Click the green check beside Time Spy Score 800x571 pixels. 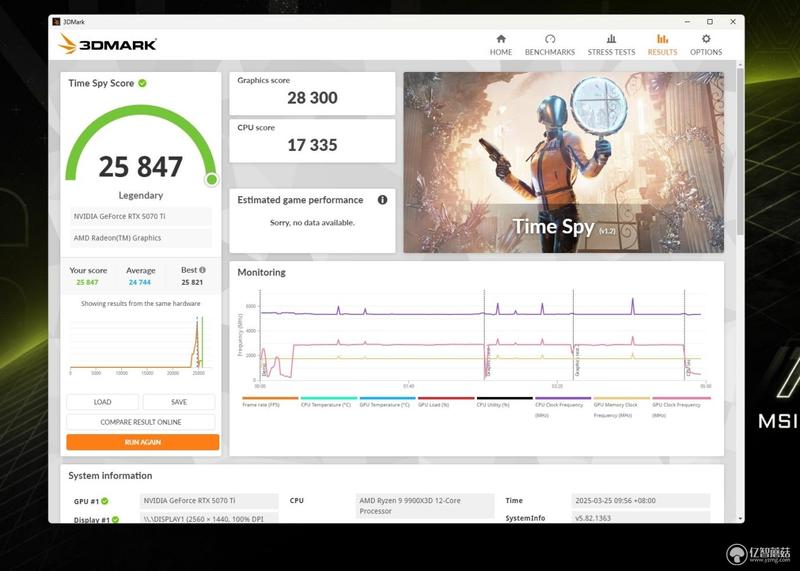pyautogui.click(x=142, y=83)
